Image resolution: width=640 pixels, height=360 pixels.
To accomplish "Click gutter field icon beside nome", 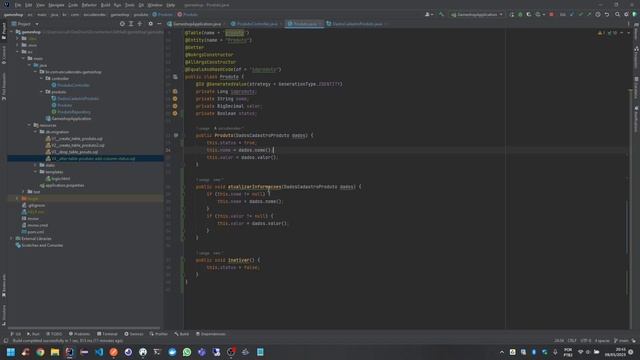I will click(x=175, y=99).
